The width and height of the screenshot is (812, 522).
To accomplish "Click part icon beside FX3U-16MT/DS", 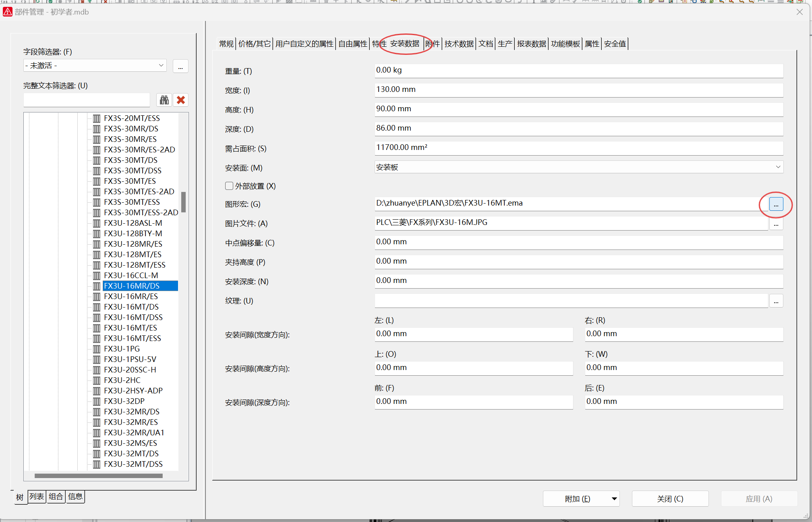I will (97, 307).
